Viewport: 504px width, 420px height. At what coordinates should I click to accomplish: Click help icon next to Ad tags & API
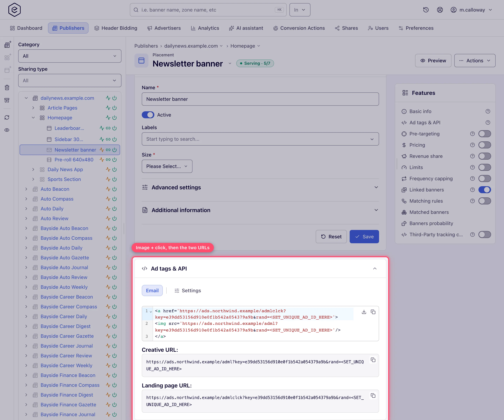tap(488, 123)
